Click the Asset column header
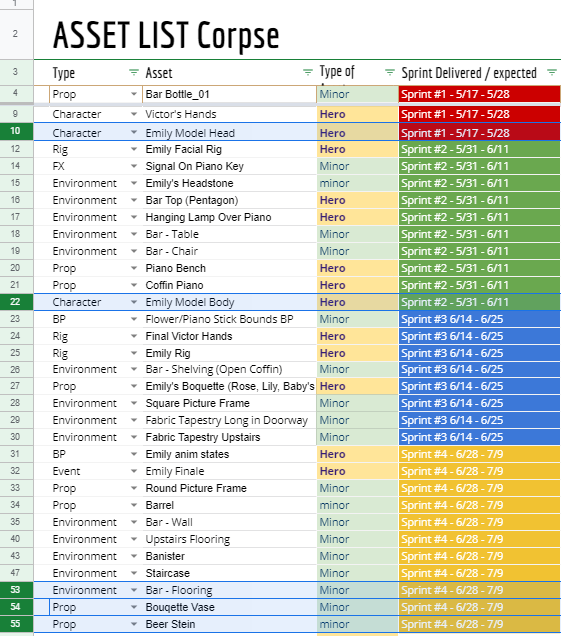Screen dimensions: 561x636 tap(229, 73)
